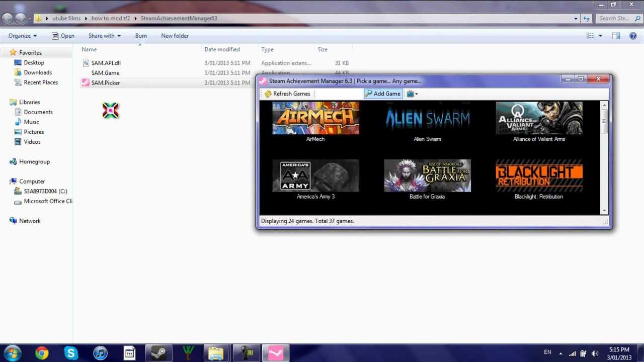Click the volume speaker tray icon
The width and height of the screenshot is (644, 362).
tap(595, 353)
